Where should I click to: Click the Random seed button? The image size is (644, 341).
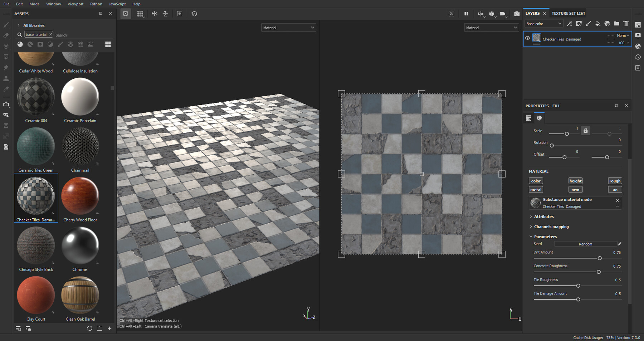pos(586,244)
